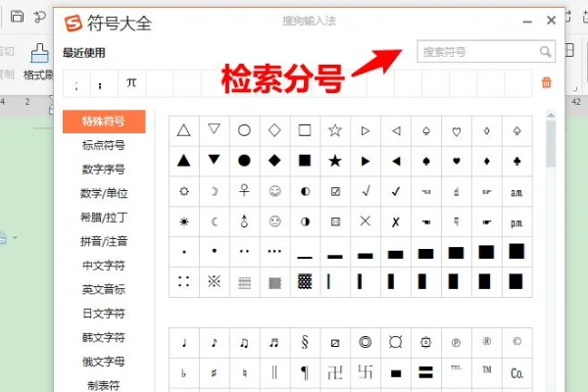Insert the musical flat ♭ symbol
The width and height of the screenshot is (588, 392).
pyautogui.click(x=184, y=372)
